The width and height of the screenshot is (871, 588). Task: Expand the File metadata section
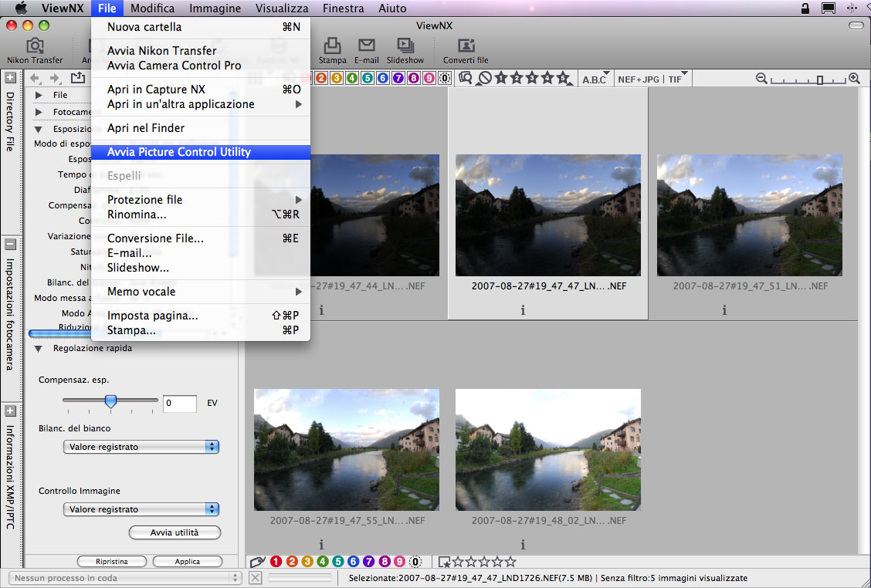[x=39, y=95]
